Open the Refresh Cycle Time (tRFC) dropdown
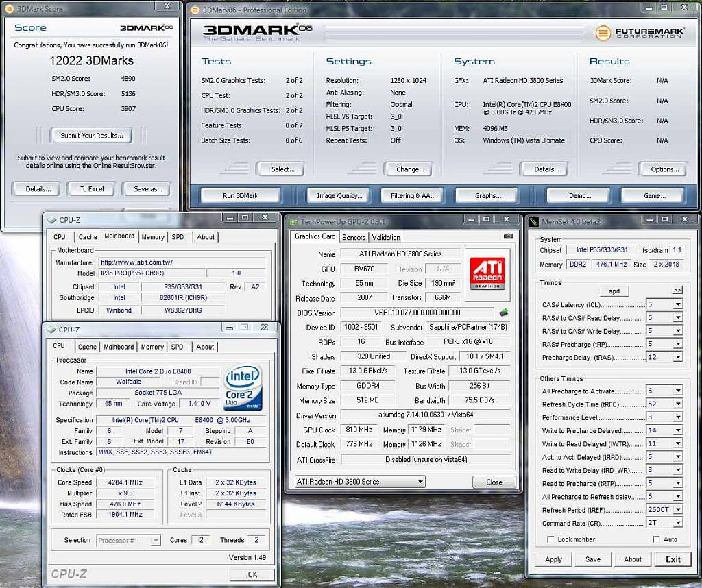This screenshot has height=588, width=702. pos(678,404)
